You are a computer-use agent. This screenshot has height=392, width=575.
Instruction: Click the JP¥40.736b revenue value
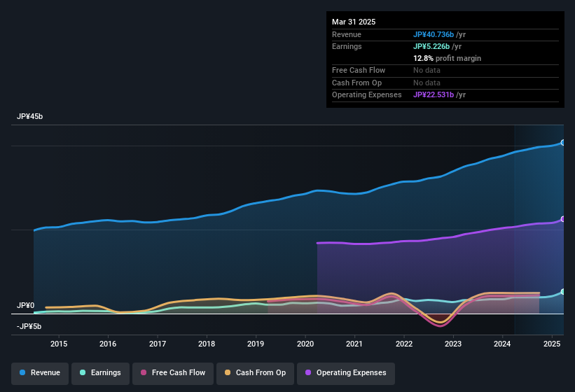click(x=434, y=34)
